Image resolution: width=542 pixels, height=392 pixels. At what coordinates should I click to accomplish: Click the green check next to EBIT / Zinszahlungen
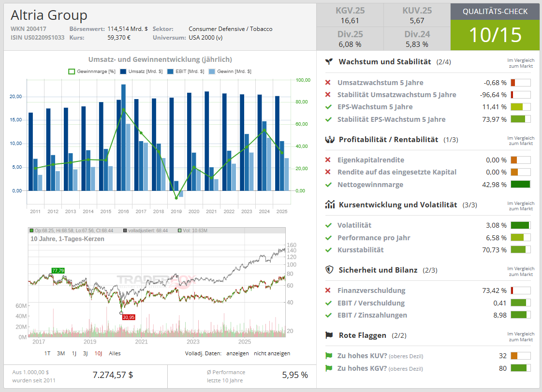[x=328, y=315]
